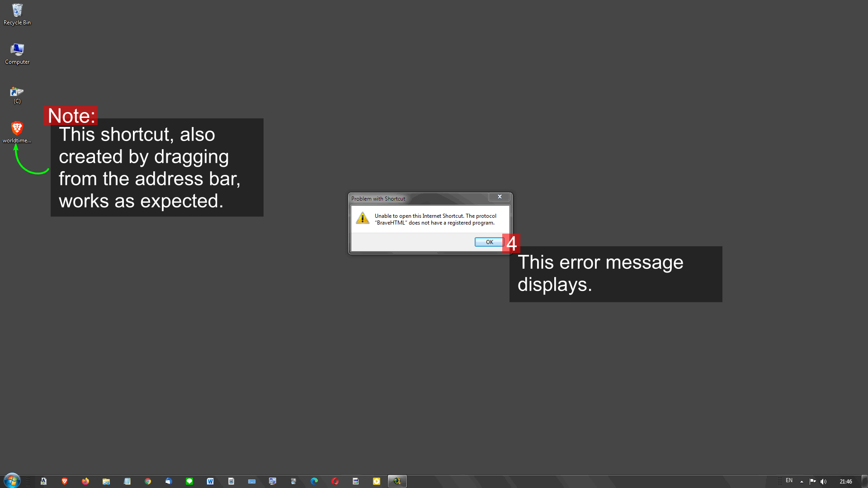This screenshot has height=488, width=868.
Task: Launch Microsoft Edge from the taskbar
Action: pos(314,481)
